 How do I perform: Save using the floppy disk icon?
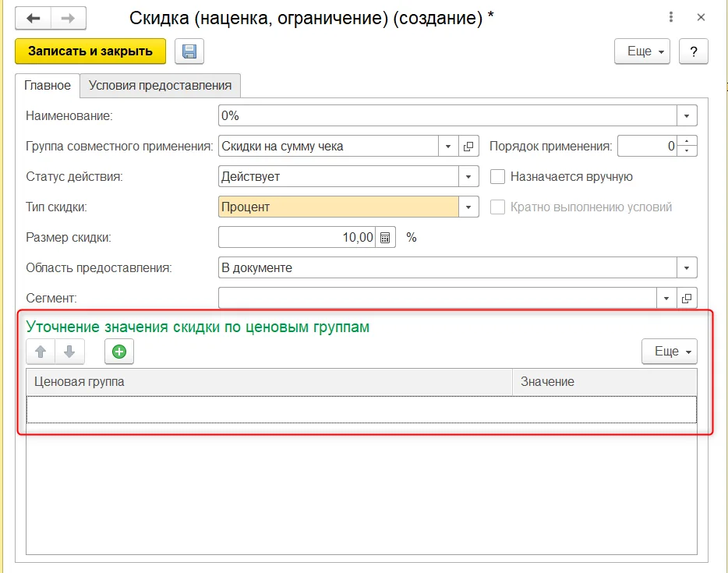pyautogui.click(x=189, y=51)
